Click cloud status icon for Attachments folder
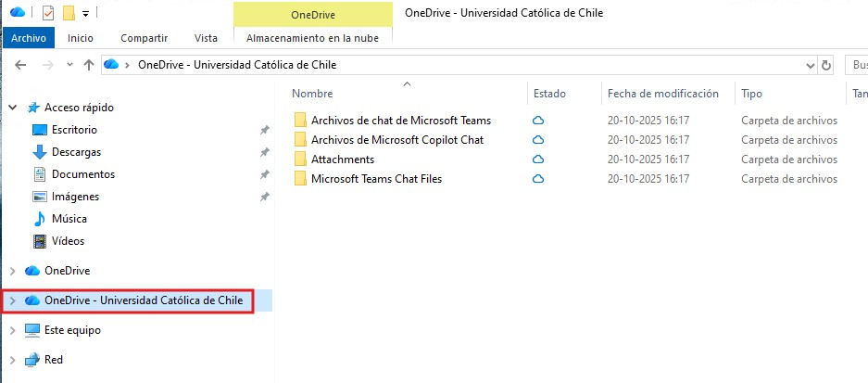This screenshot has width=868, height=383. pos(537,160)
